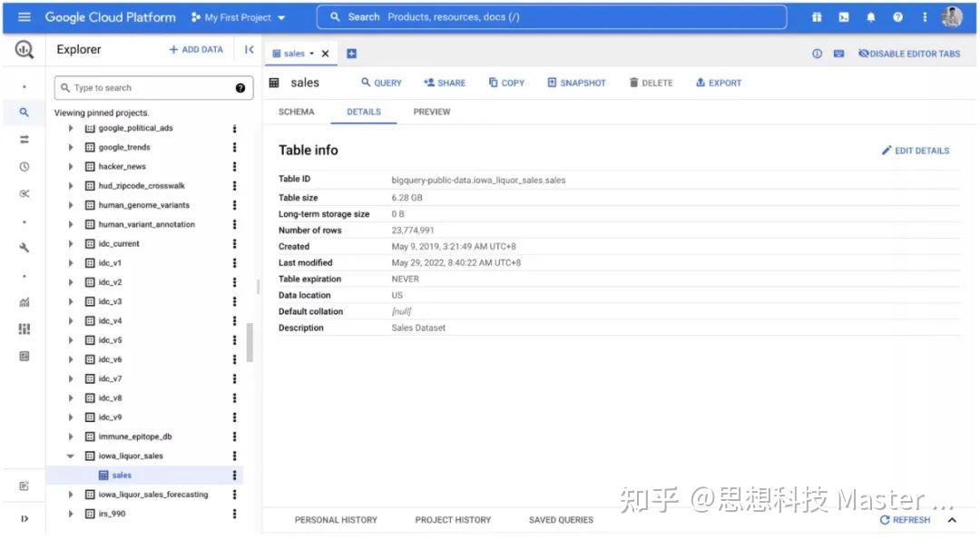
Task: Switch to the PREVIEW tab
Action: [432, 112]
